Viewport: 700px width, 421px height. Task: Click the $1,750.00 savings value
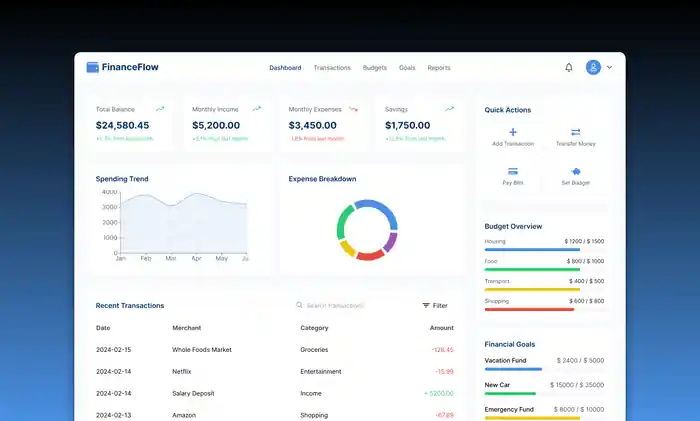pyautogui.click(x=408, y=125)
